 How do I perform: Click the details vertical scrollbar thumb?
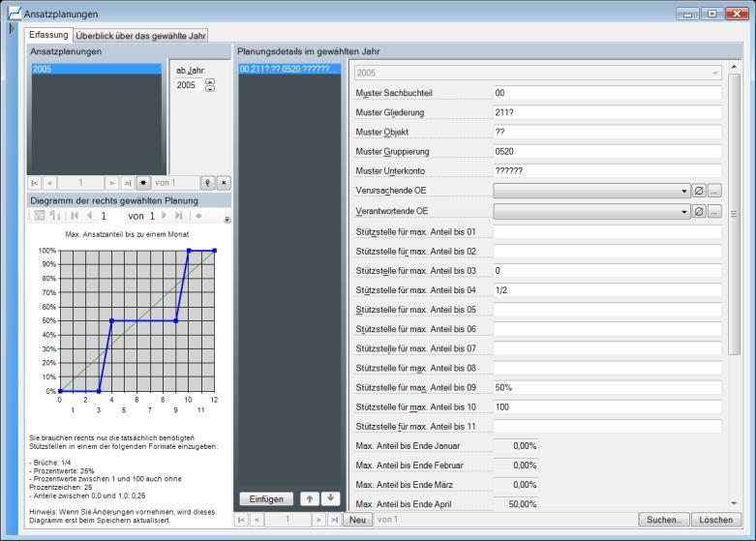pyautogui.click(x=734, y=214)
